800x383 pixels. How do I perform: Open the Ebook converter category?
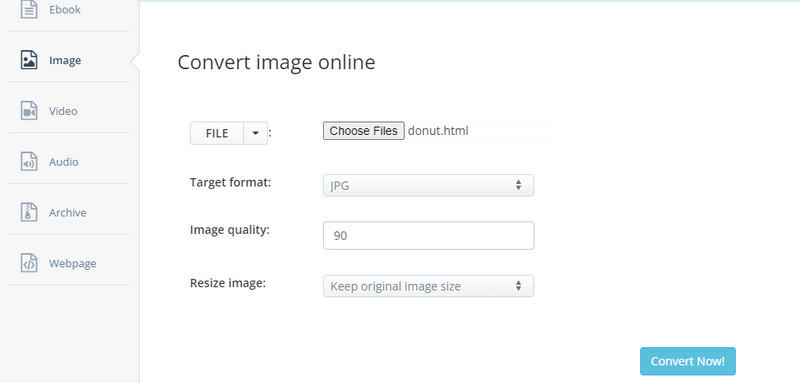pos(65,9)
